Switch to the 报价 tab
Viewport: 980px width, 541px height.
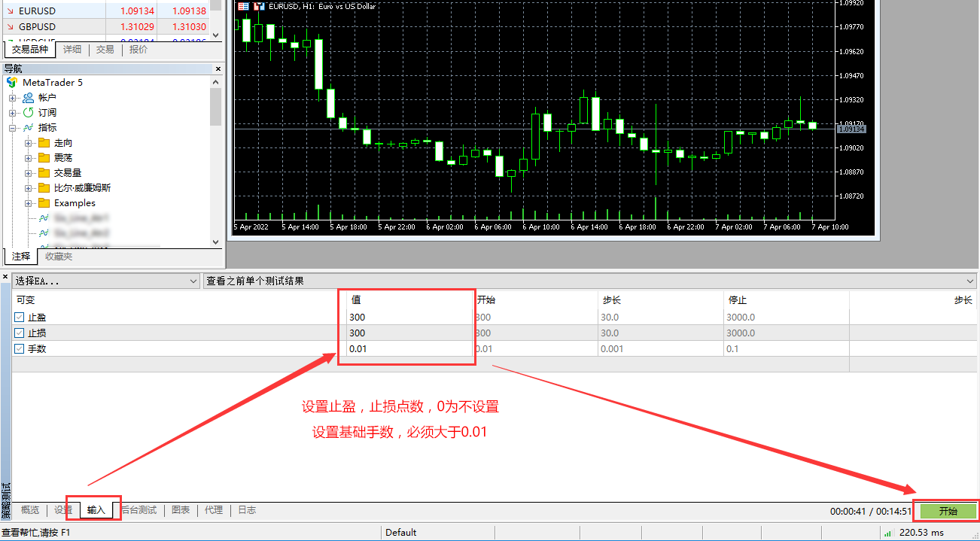[x=138, y=50]
